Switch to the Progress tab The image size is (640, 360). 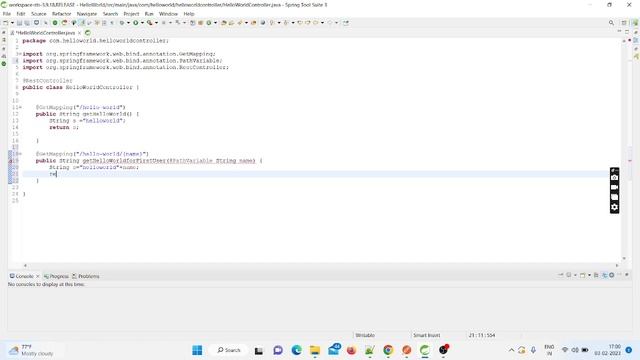(56, 276)
